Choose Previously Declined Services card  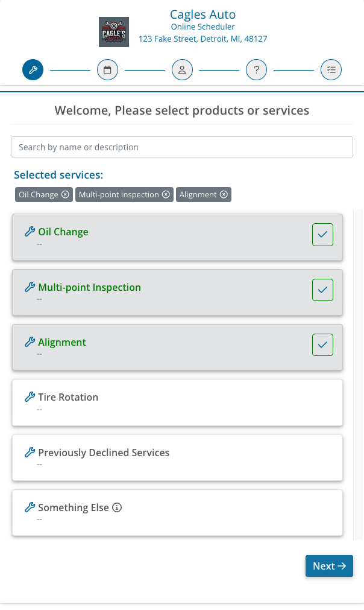point(177,458)
